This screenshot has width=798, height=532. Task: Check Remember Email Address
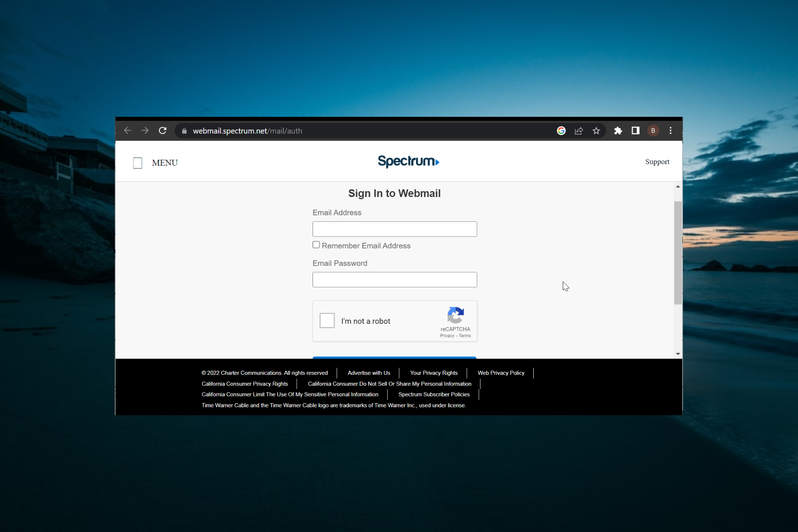(316, 245)
